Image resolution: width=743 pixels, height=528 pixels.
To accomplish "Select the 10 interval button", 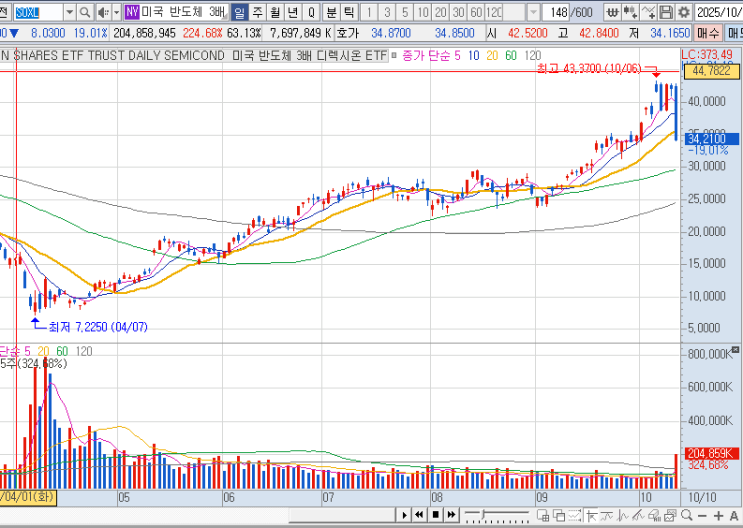I will pyautogui.click(x=423, y=12).
